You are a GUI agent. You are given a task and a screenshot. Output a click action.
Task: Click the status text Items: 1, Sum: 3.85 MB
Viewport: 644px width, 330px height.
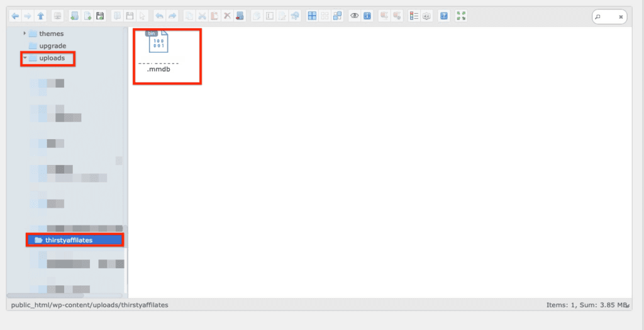tap(587, 305)
